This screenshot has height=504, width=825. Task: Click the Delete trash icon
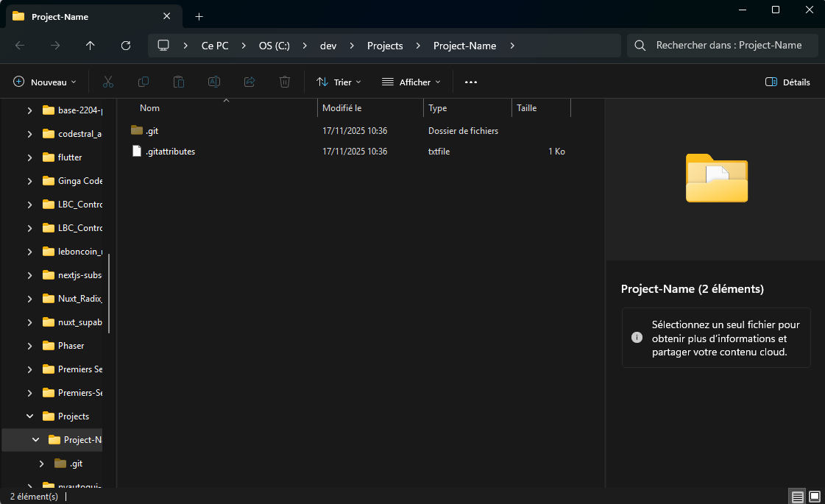(x=285, y=82)
